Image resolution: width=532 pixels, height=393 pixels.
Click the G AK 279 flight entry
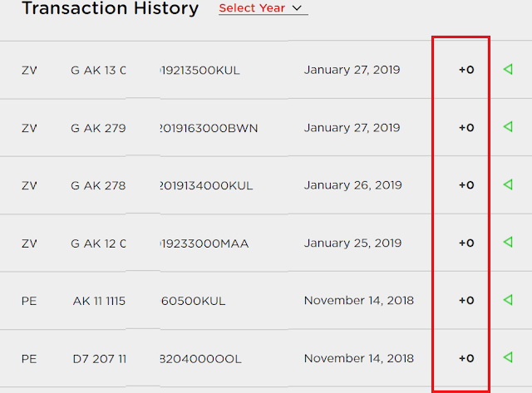pyautogui.click(x=98, y=128)
